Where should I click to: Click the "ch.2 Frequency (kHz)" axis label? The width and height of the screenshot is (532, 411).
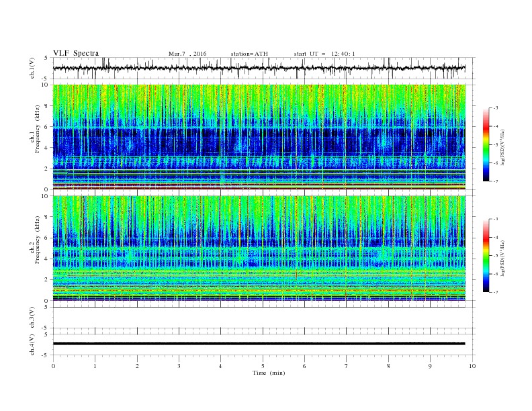pyautogui.click(x=35, y=248)
